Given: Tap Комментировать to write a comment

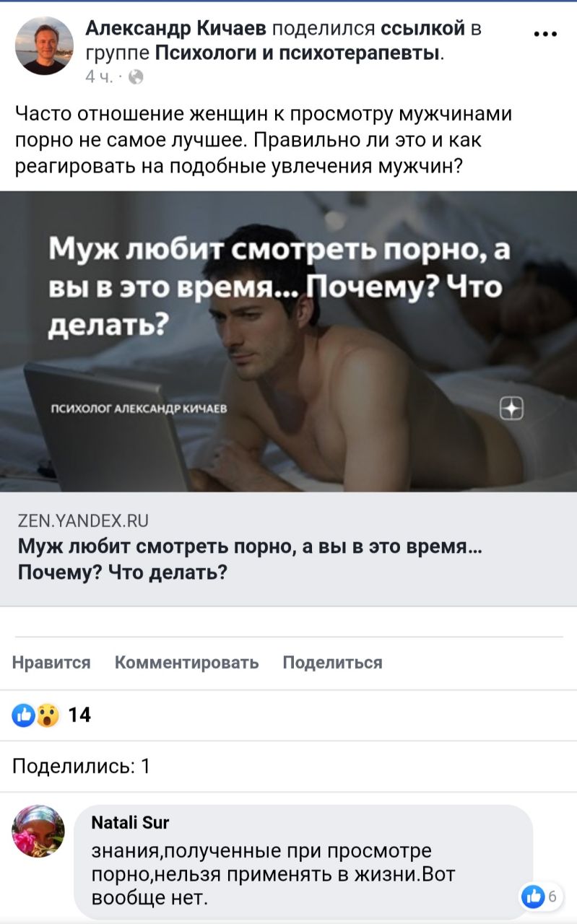Looking at the screenshot, I should (x=186, y=663).
